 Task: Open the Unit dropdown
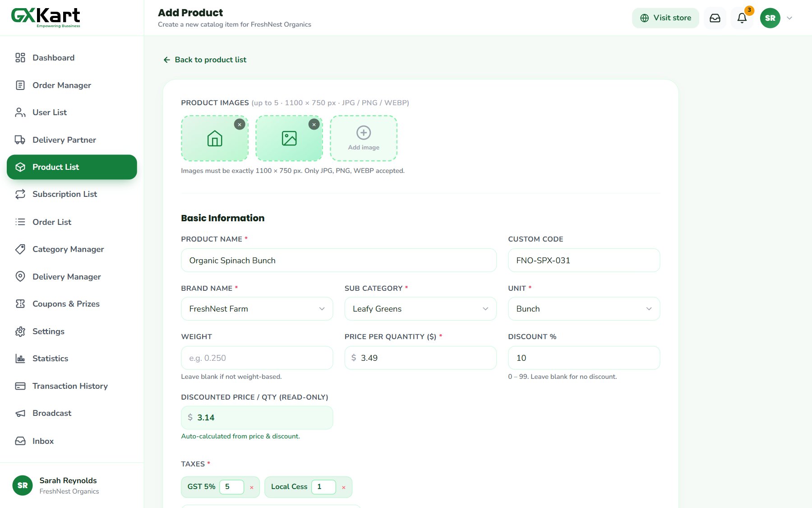[584, 309]
